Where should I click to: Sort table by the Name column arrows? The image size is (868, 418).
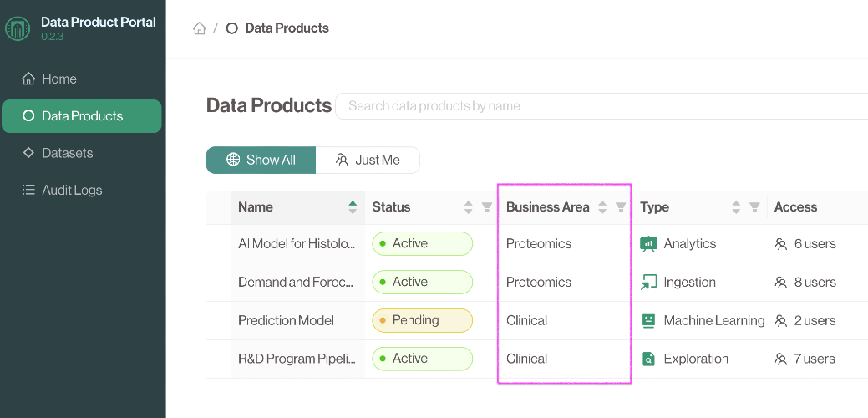(353, 207)
